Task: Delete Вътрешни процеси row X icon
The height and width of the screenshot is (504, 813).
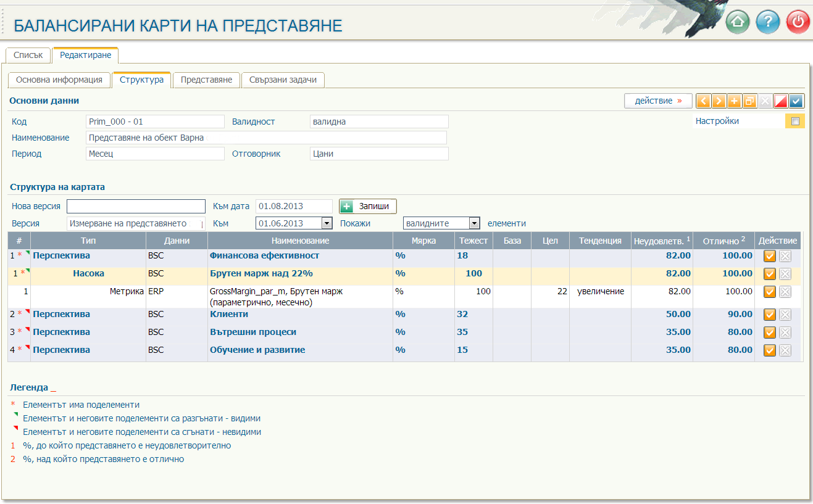Action: [x=785, y=333]
